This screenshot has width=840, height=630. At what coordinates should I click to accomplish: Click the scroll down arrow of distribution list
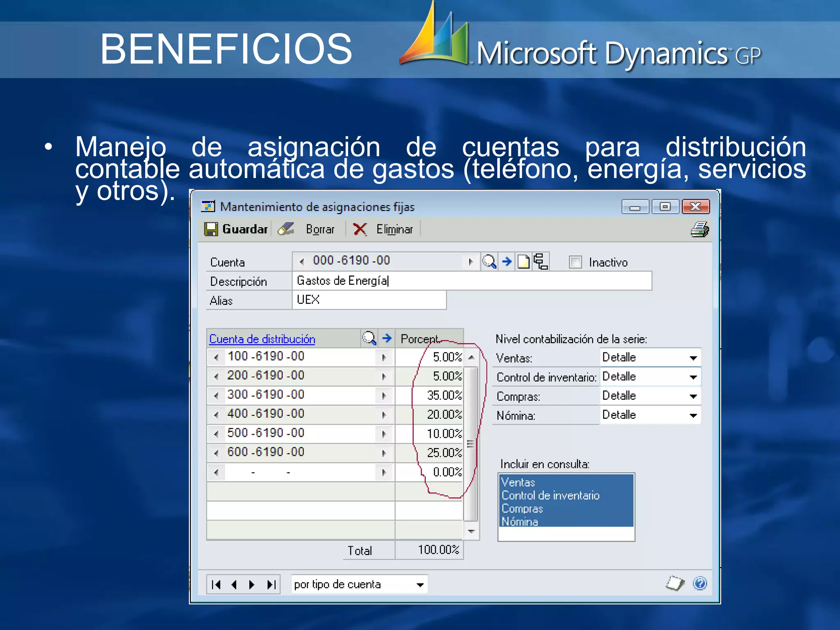(471, 531)
